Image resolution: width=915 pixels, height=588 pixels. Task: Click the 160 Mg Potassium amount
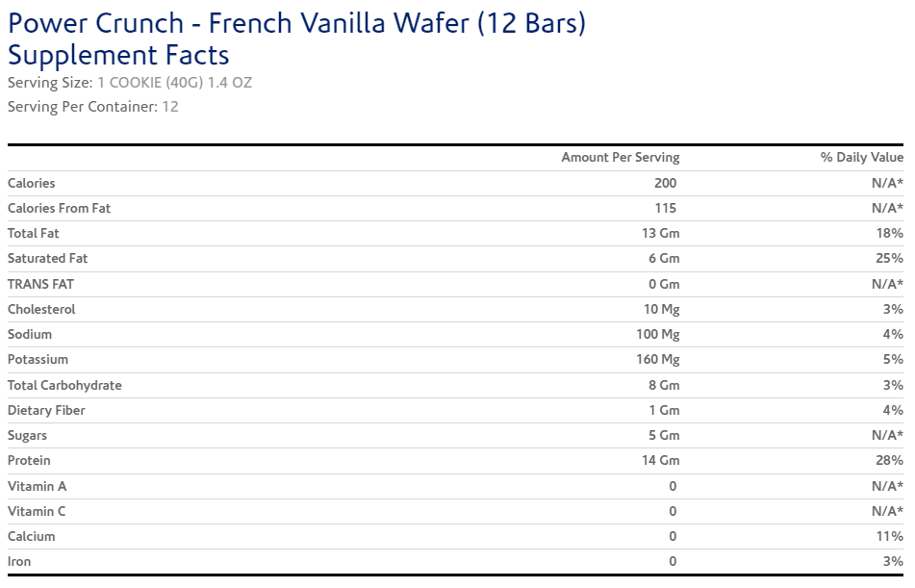658,359
